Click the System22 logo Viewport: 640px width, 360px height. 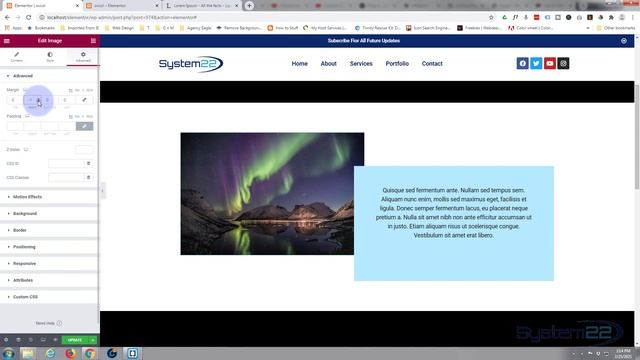click(191, 64)
